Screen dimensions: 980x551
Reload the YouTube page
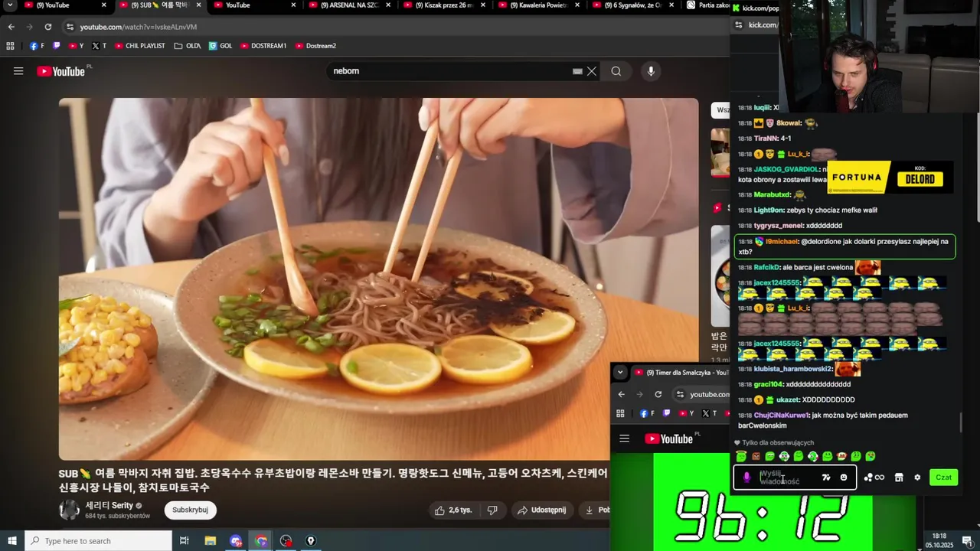click(x=48, y=26)
